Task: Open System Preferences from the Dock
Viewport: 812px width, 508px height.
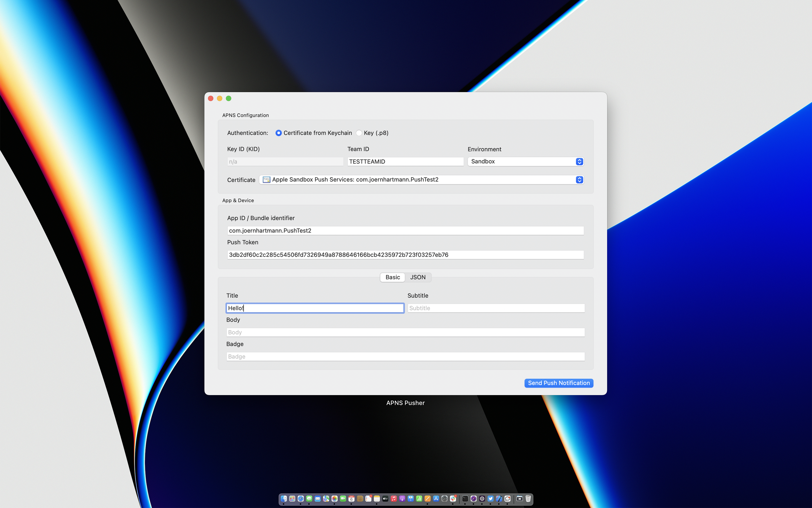Action: click(x=445, y=499)
